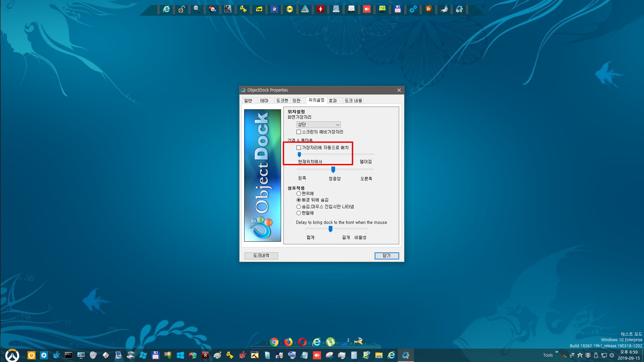Screen dimensions: 644x362
Task: Open the K letter app in top dock
Action: (228, 9)
